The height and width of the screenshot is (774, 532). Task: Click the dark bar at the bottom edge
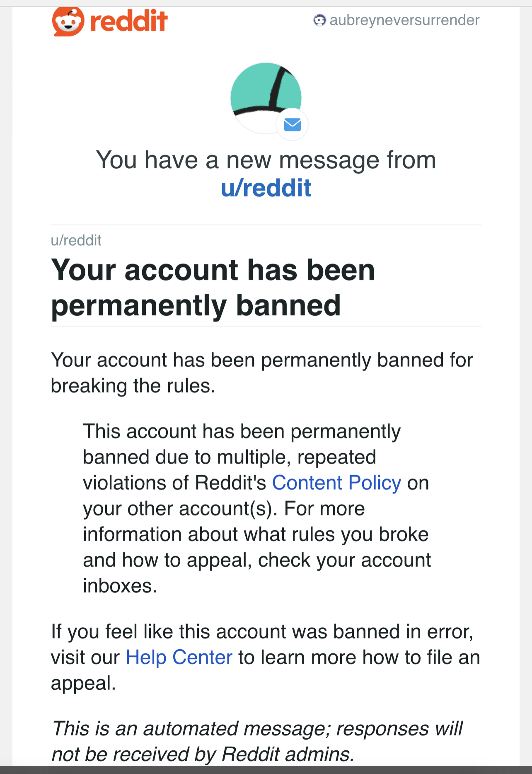click(266, 770)
